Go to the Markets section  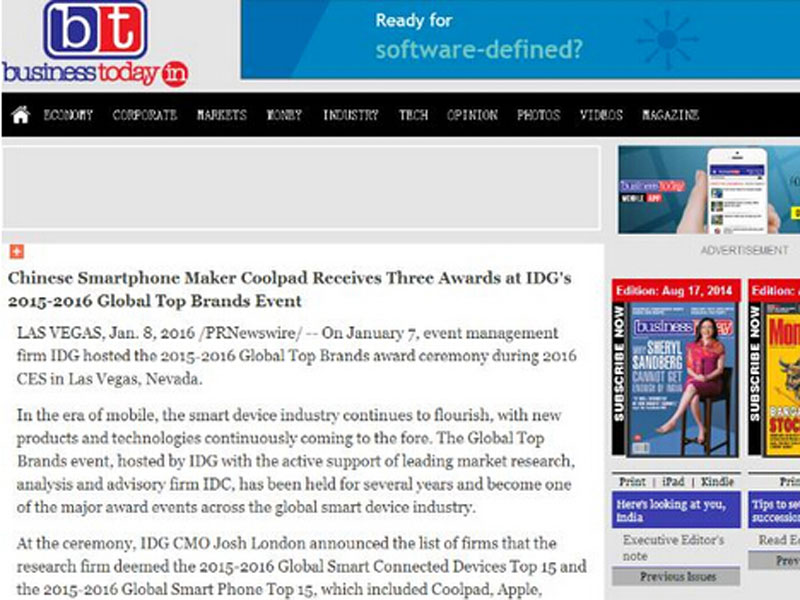222,115
